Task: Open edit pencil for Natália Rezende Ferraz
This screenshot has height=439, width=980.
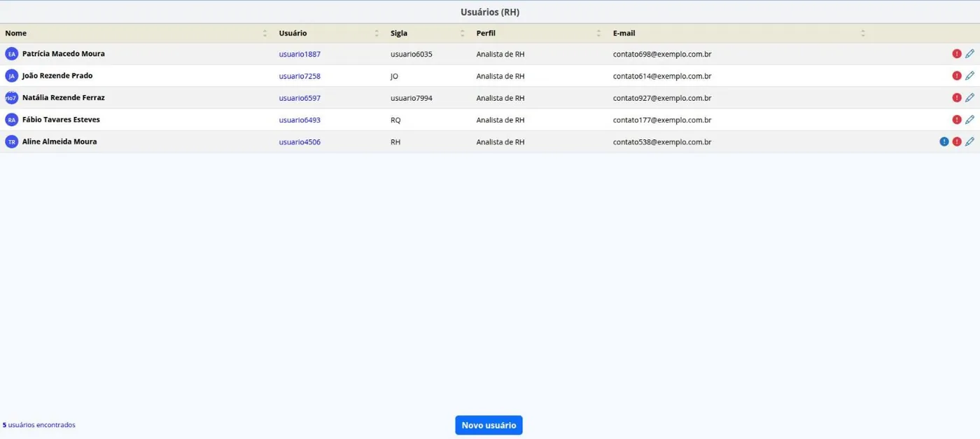Action: pyautogui.click(x=969, y=98)
